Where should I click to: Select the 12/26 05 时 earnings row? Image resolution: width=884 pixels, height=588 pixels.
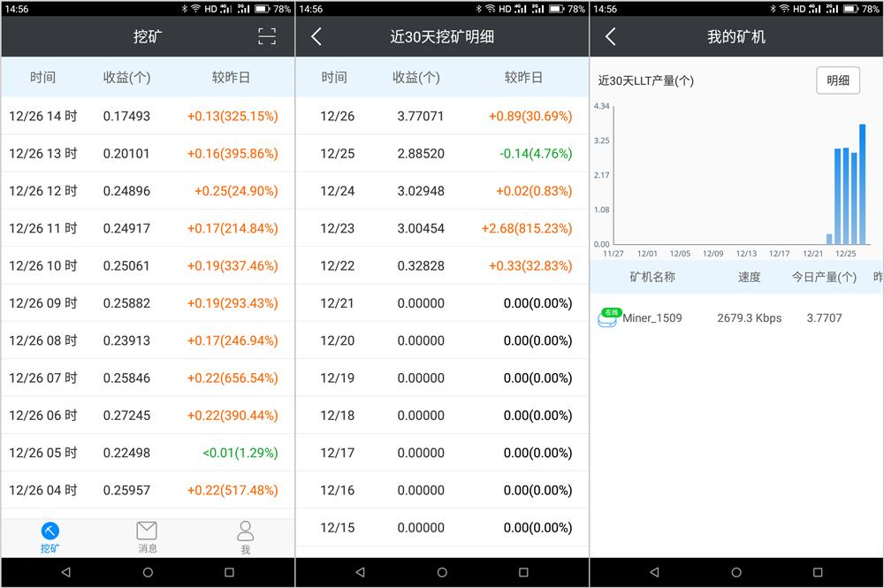147,453
